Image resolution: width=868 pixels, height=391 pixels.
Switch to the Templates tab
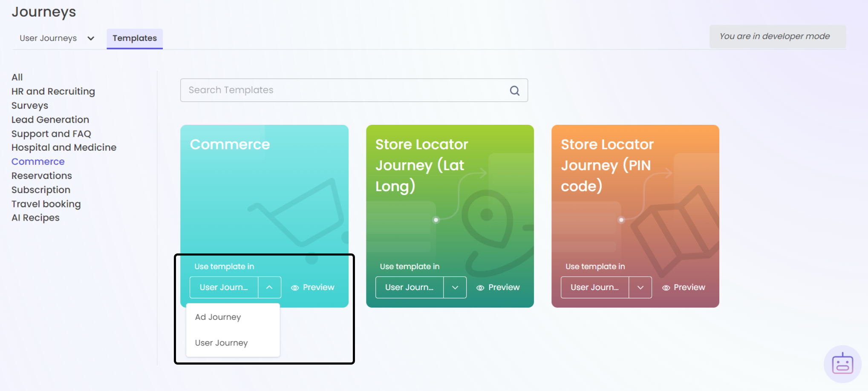pos(135,38)
